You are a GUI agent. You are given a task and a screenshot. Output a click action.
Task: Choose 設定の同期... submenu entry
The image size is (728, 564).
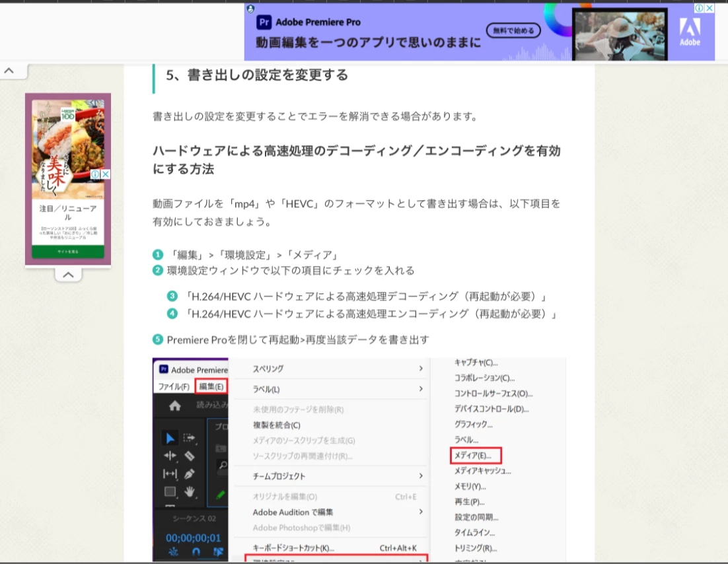point(476,517)
